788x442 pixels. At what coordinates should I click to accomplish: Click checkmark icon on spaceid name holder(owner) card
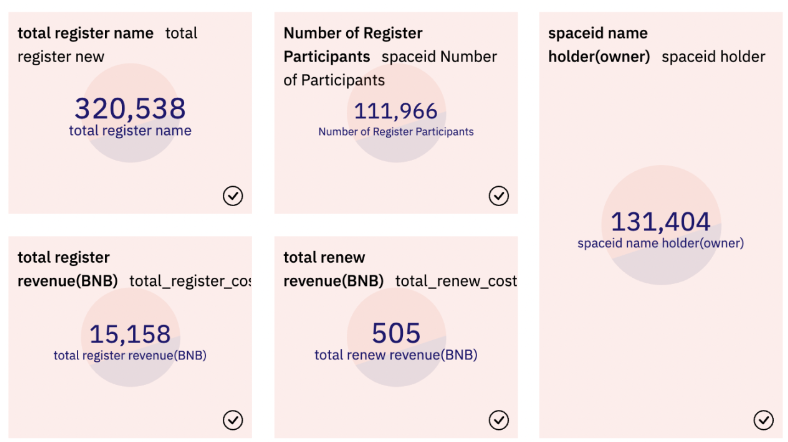point(763,420)
